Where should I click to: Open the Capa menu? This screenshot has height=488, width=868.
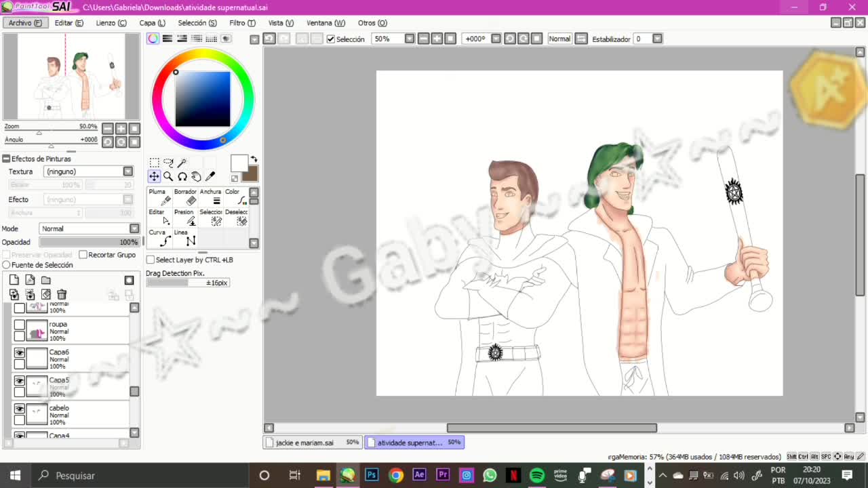point(152,23)
